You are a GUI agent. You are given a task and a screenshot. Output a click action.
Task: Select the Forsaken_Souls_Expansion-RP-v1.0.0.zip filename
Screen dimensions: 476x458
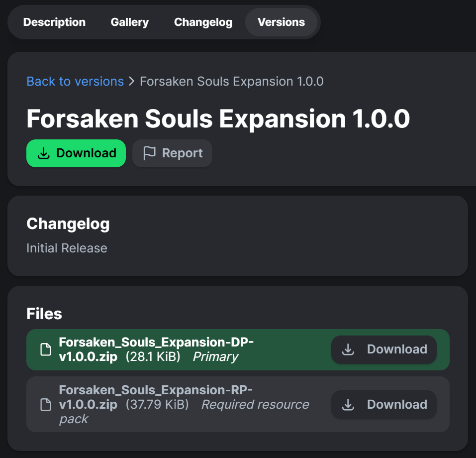coord(156,397)
